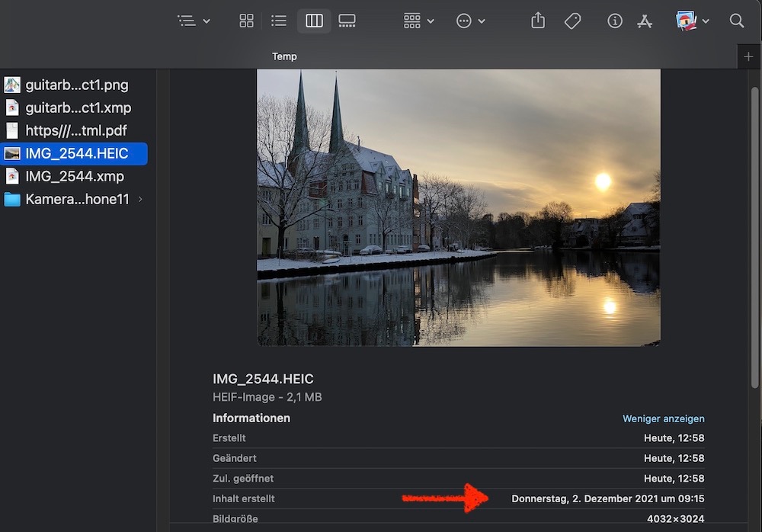Switch to list view in the toolbar
Image resolution: width=762 pixels, height=532 pixels.
(279, 21)
